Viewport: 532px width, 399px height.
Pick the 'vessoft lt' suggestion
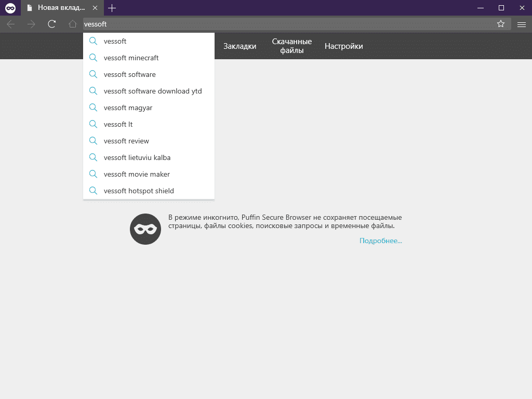(149, 124)
